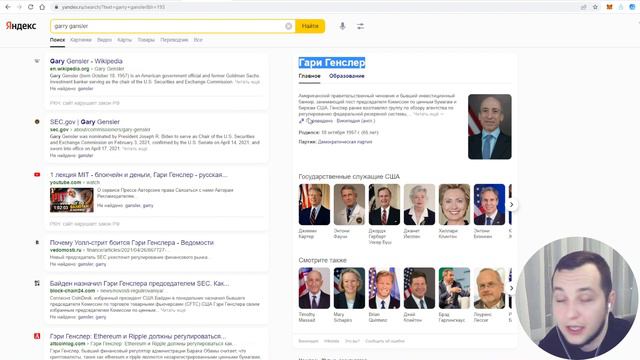Image resolution: width=640 pixels, height=360 pixels.
Task: Open Байден назначил Гэри Генслера result
Action: pos(140,283)
